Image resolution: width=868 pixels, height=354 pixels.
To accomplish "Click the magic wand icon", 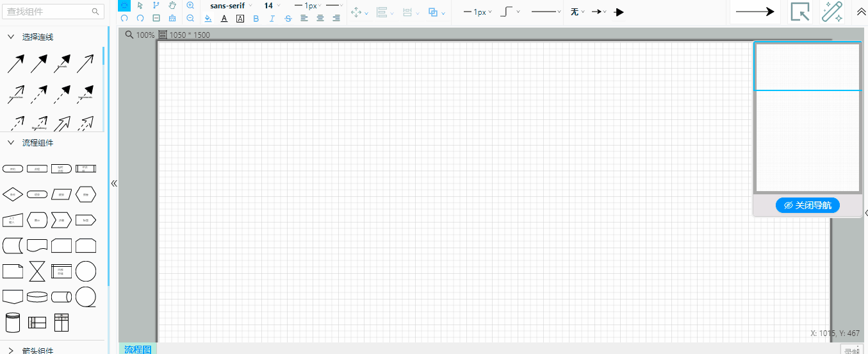I will (832, 12).
